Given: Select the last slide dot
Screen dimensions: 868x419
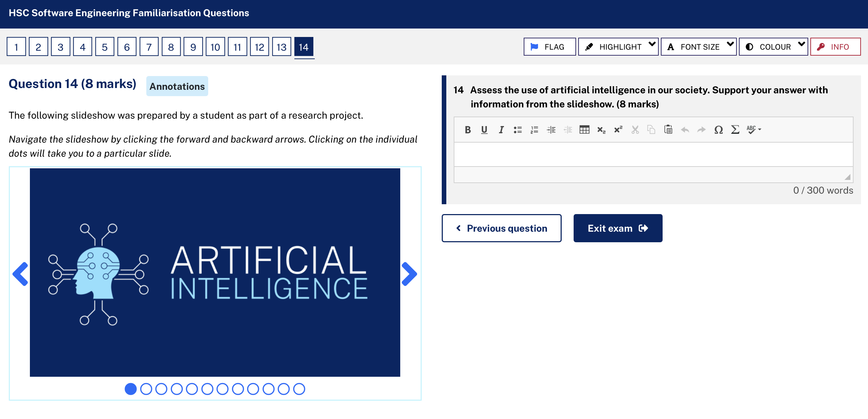Looking at the screenshot, I should click(299, 389).
